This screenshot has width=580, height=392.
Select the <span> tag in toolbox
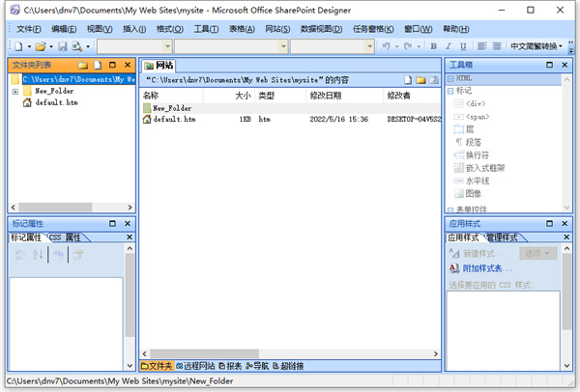pos(472,117)
